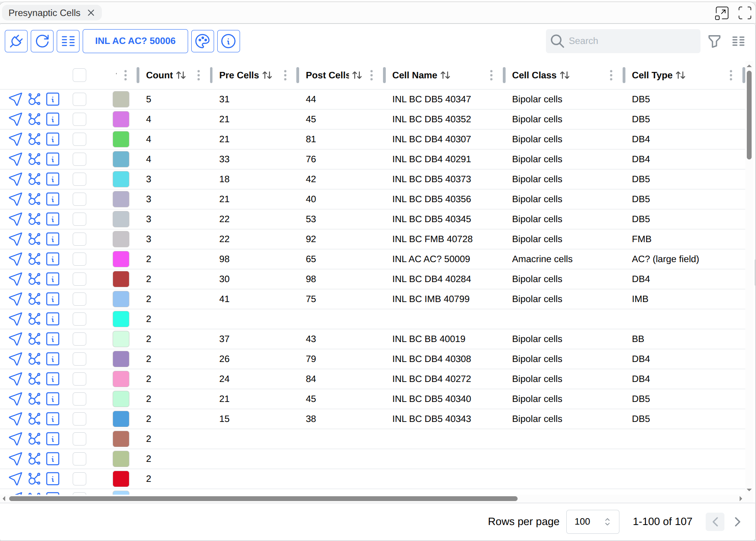The width and height of the screenshot is (756, 541).
Task: Open Cell Type column options menu
Action: [x=731, y=75]
